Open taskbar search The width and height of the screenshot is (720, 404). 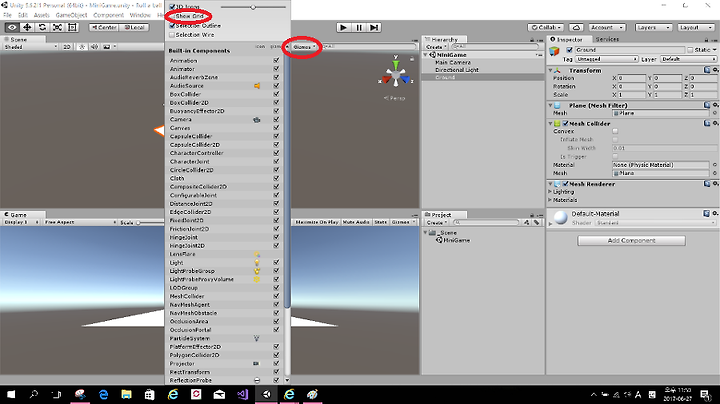coord(34,394)
